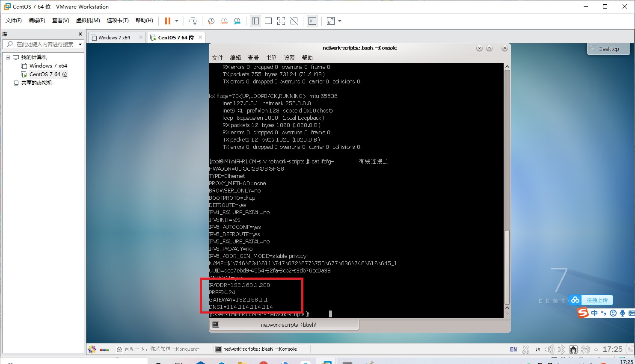Open Konsole 文件 menu
The height and width of the screenshot is (364, 635).
[x=217, y=58]
